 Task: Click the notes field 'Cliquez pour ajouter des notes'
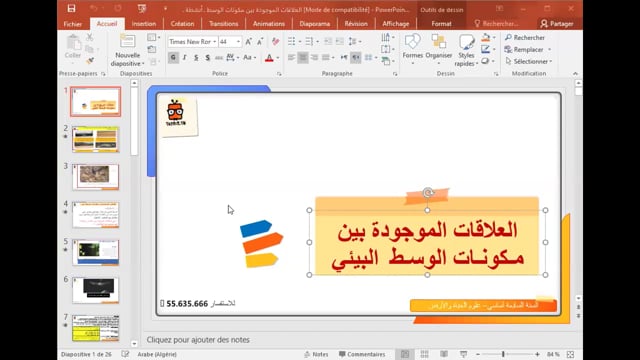(x=198, y=340)
